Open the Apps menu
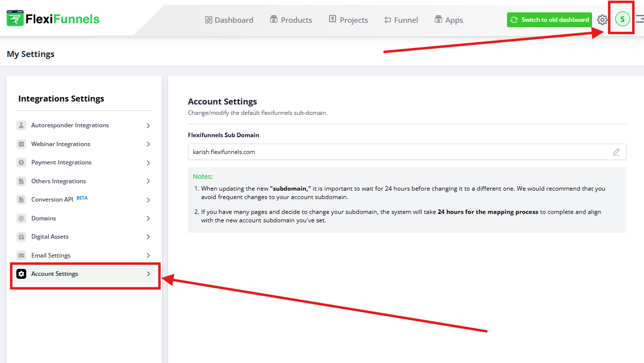 [449, 20]
